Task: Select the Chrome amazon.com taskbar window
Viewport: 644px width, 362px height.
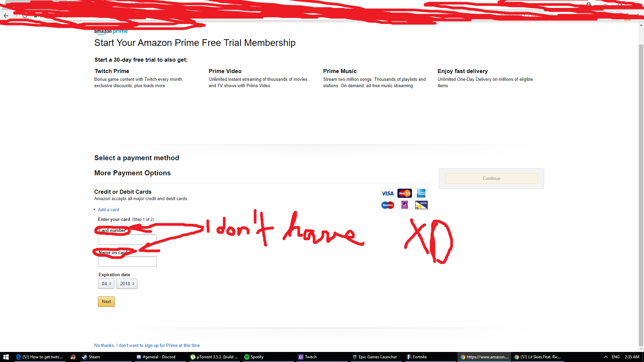Action: (484, 357)
